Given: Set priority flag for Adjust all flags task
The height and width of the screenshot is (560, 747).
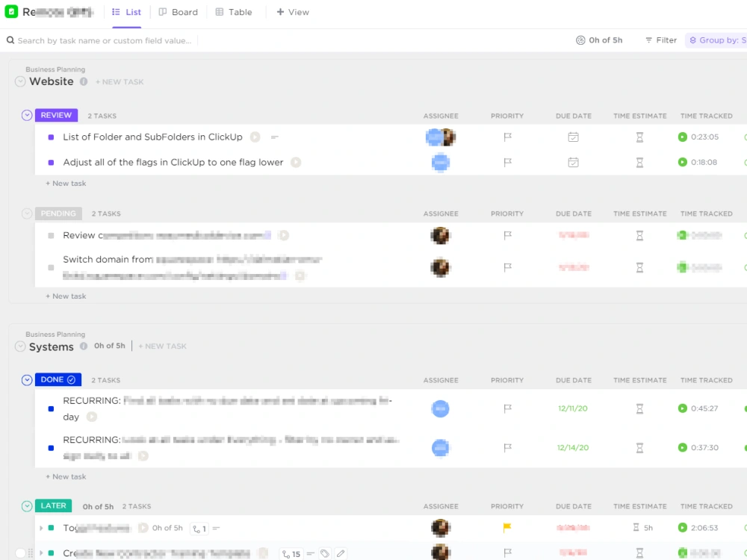Looking at the screenshot, I should click(507, 162).
